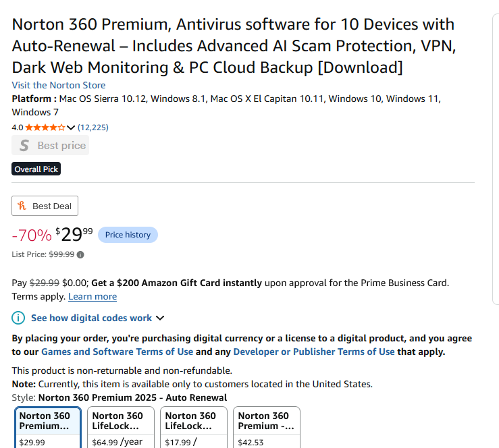Click the Best Deal button

coord(45,206)
